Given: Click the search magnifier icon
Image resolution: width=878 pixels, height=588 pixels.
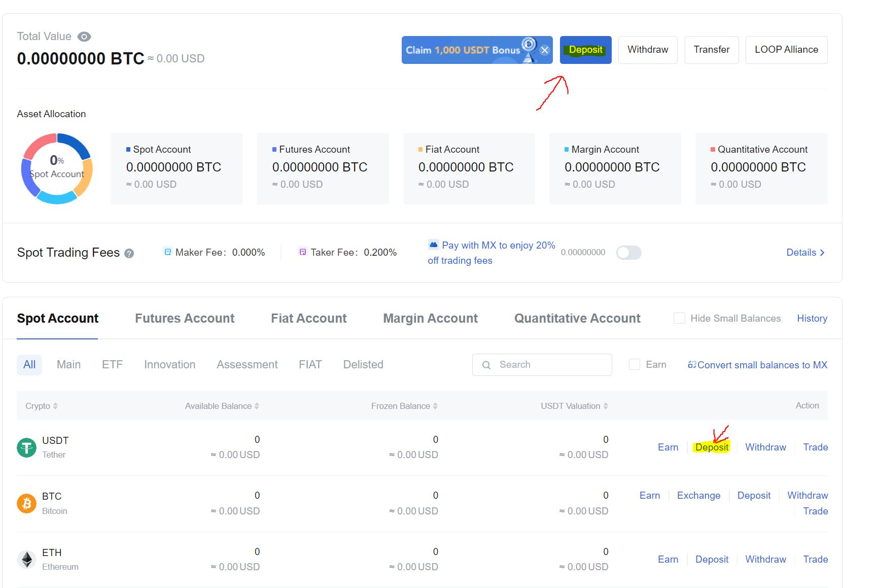Looking at the screenshot, I should point(486,365).
